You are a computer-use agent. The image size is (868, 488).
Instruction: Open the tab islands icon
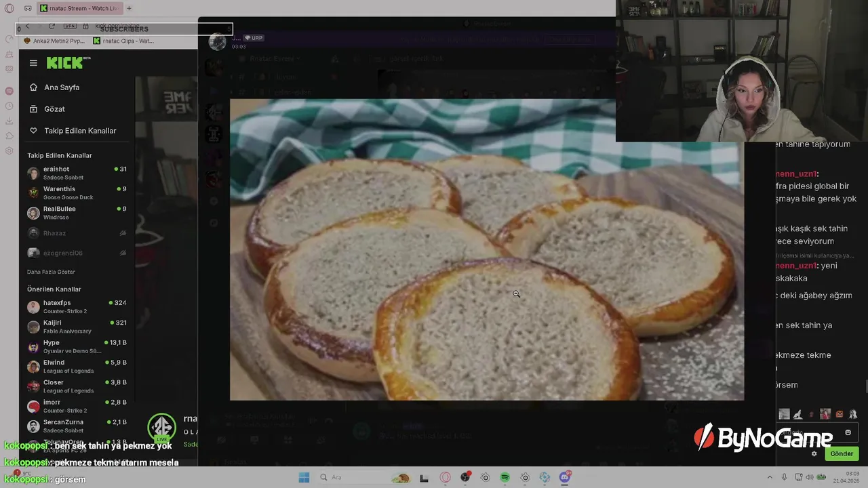click(x=28, y=8)
